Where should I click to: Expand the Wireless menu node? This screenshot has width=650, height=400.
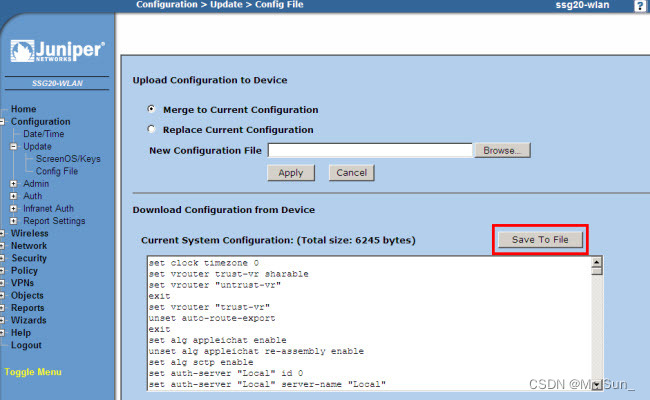tap(2, 233)
